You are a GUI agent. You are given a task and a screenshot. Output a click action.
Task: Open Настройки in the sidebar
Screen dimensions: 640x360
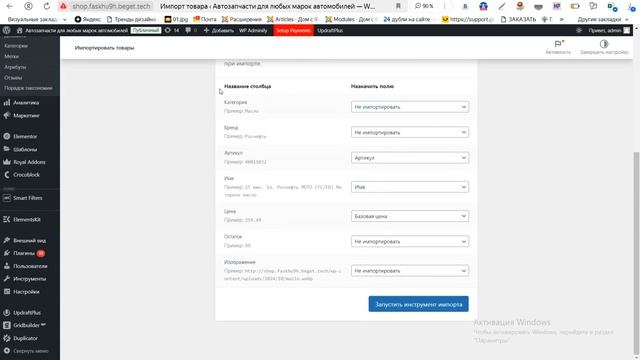click(x=26, y=292)
